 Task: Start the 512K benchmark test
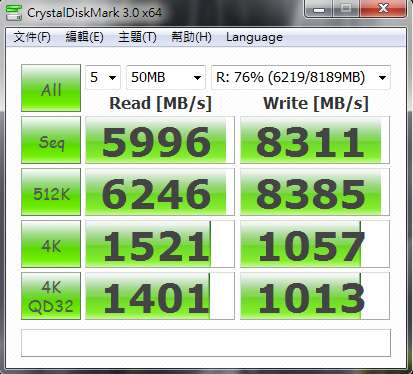(51, 192)
